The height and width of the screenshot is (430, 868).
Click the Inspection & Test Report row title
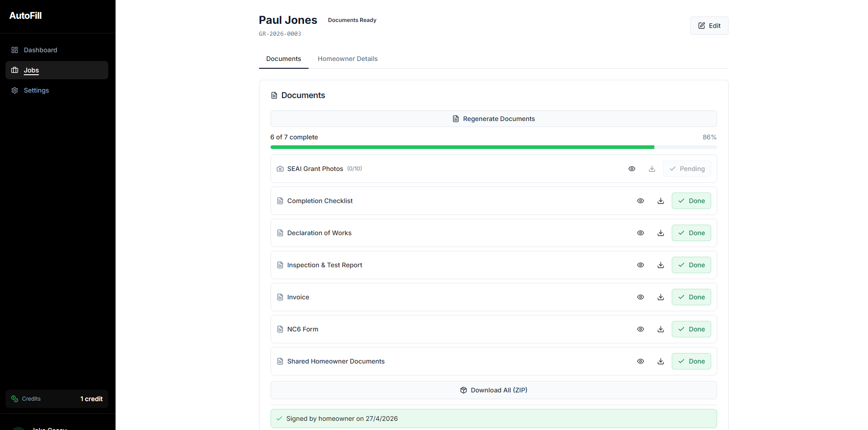[325, 265]
